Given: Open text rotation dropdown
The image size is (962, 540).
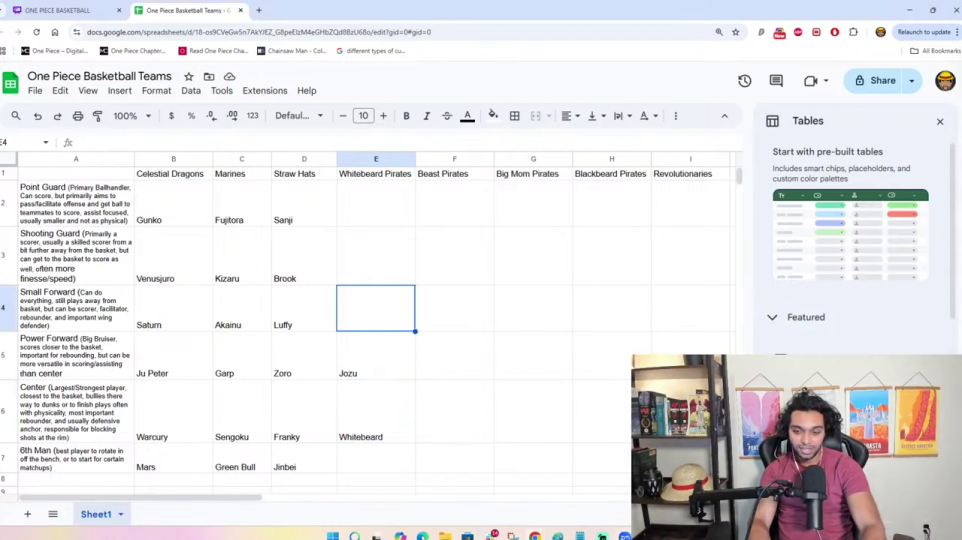Looking at the screenshot, I should (648, 116).
